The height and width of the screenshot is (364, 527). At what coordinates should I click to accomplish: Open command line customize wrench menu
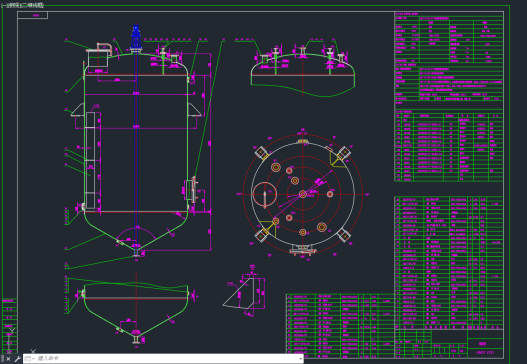pyautogui.click(x=17, y=359)
